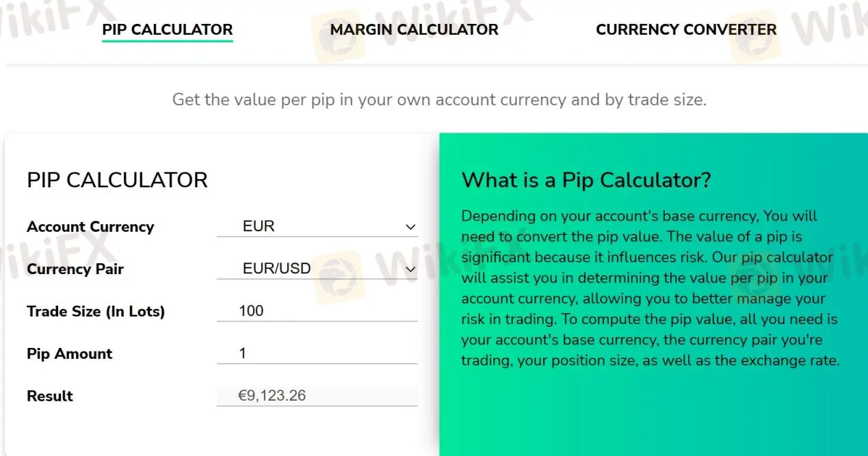Screen dimensions: 868x456
Task: Expand the Currency Pair dropdown arrow
Action: click(410, 269)
